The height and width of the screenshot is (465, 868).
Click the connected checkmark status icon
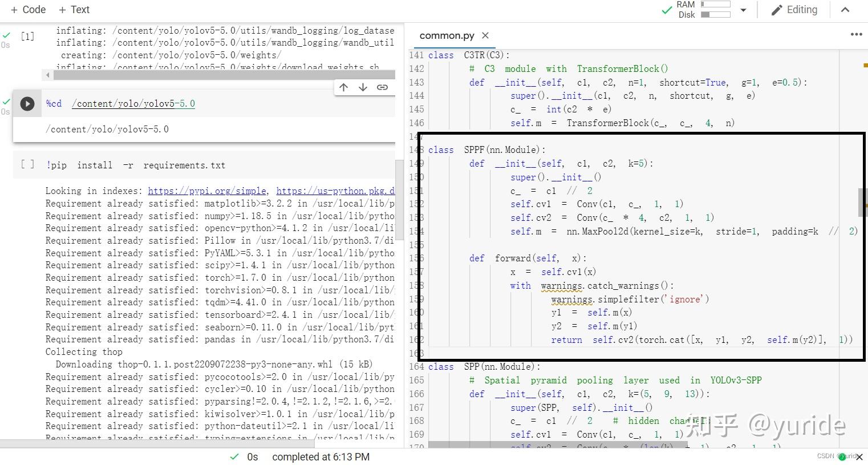tap(666, 10)
